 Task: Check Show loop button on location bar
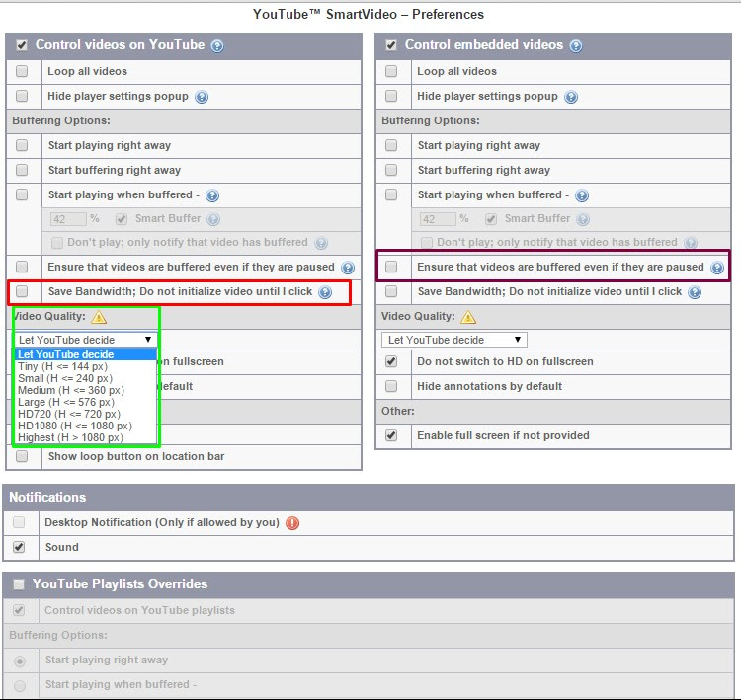pos(22,456)
